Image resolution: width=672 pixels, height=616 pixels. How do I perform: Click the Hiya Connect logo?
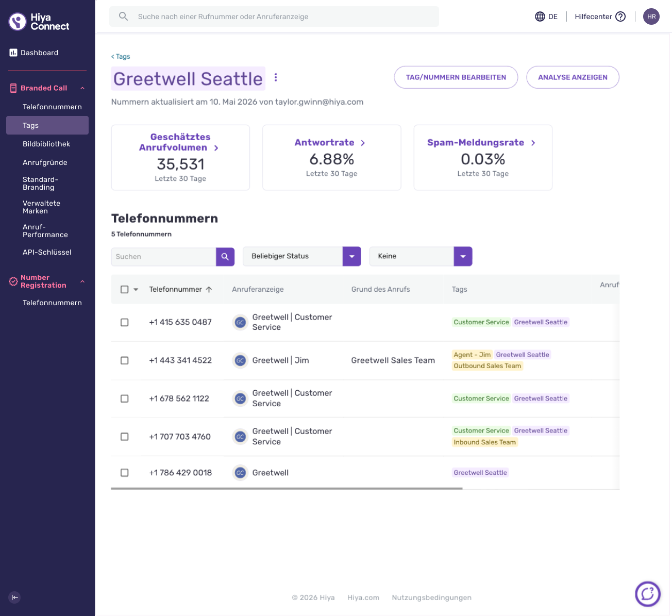coord(39,22)
